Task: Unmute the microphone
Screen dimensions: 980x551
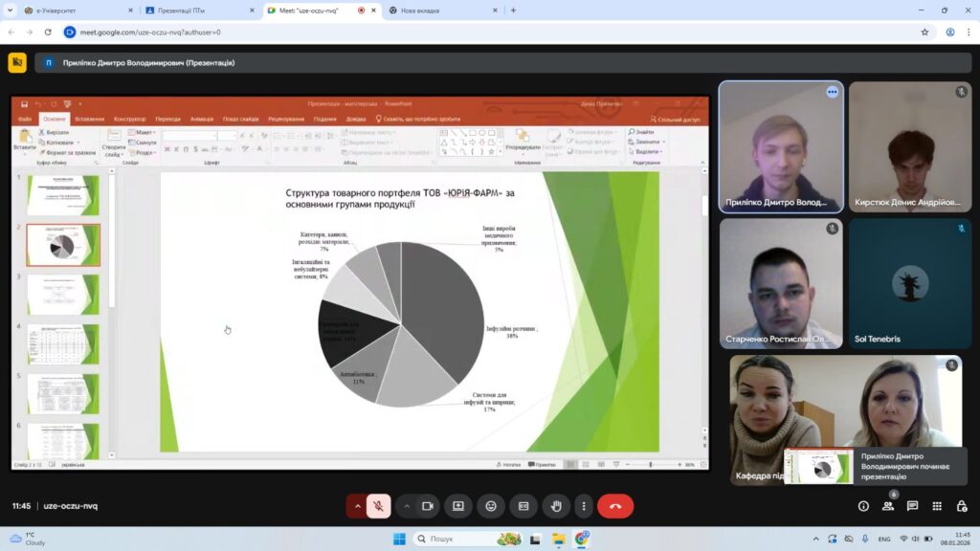Action: pyautogui.click(x=379, y=506)
